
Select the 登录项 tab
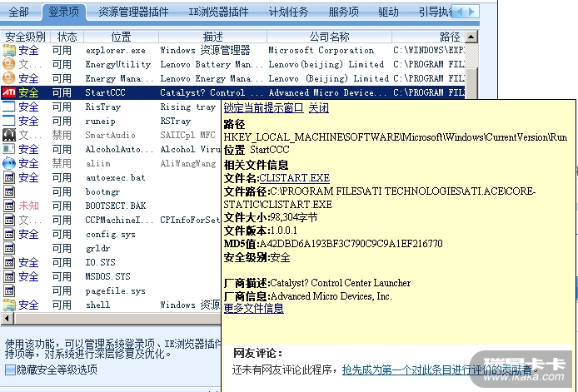point(64,12)
